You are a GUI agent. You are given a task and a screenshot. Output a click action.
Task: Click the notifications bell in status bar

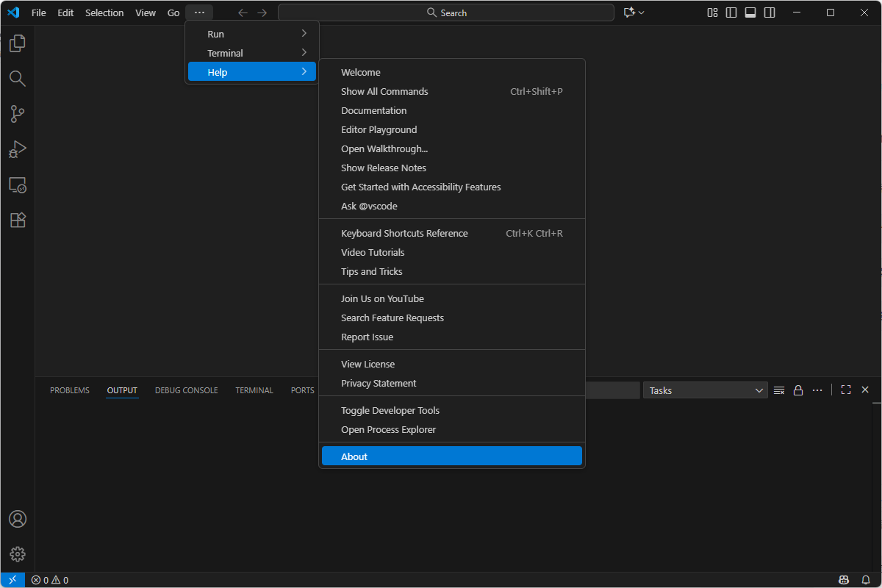(865, 580)
